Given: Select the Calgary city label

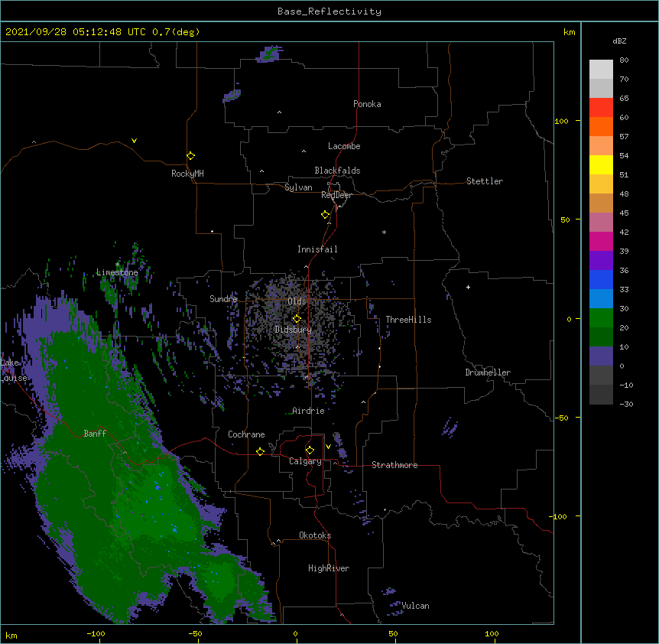Looking at the screenshot, I should click(x=305, y=461).
